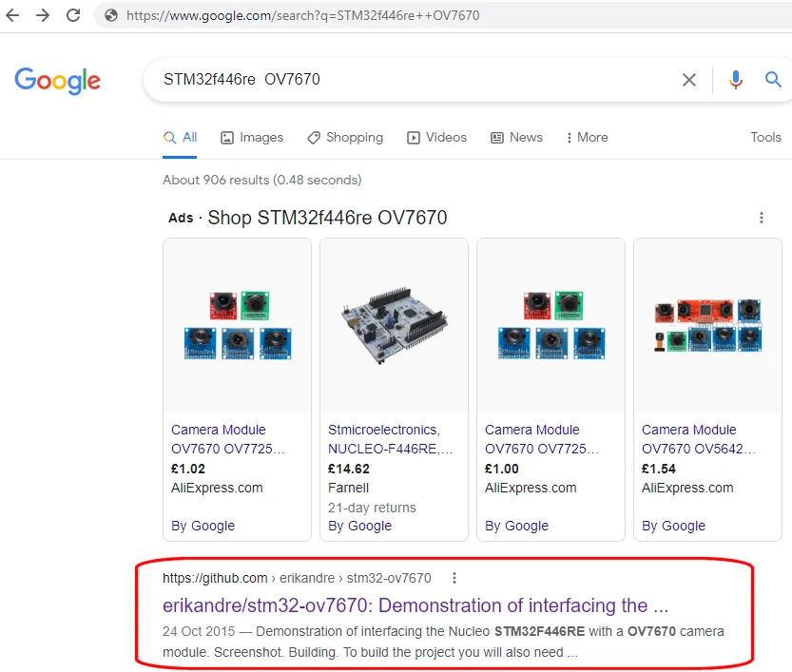This screenshot has width=792, height=672.
Task: Click By Google under £1.00 product
Action: pyautogui.click(x=516, y=526)
